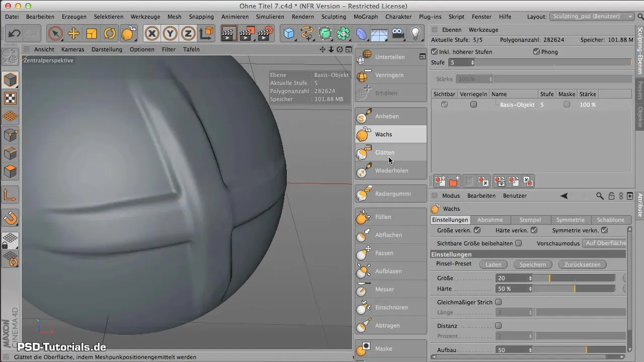Viewport: 644px width, 362px height.
Task: Toggle Inkl. höherer Stufen checkbox
Action: (435, 52)
